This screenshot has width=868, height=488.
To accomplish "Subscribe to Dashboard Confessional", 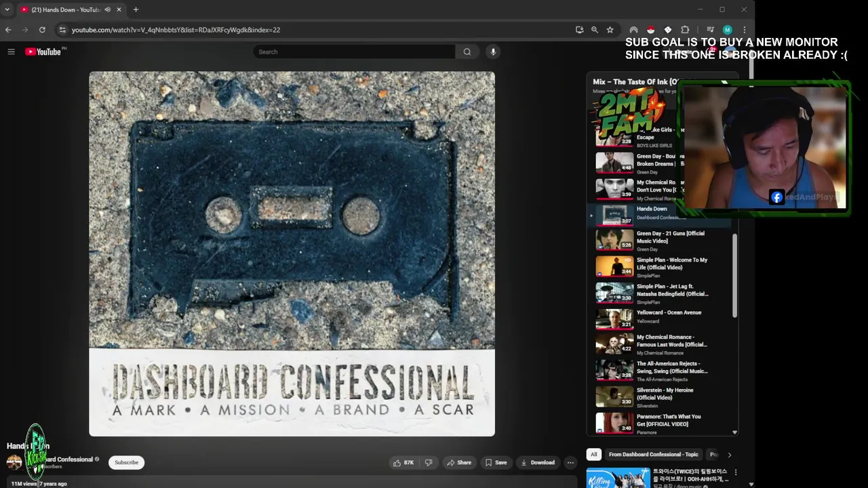I will pyautogui.click(x=126, y=463).
